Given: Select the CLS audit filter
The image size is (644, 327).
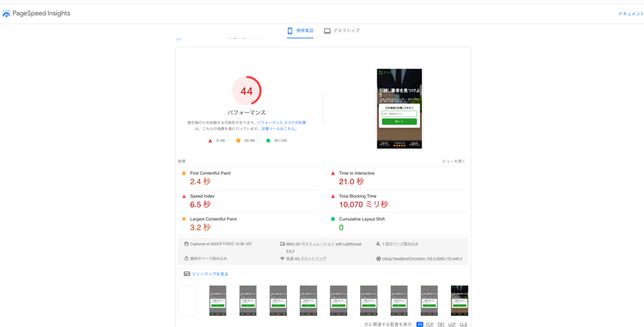Looking at the screenshot, I should 463,324.
